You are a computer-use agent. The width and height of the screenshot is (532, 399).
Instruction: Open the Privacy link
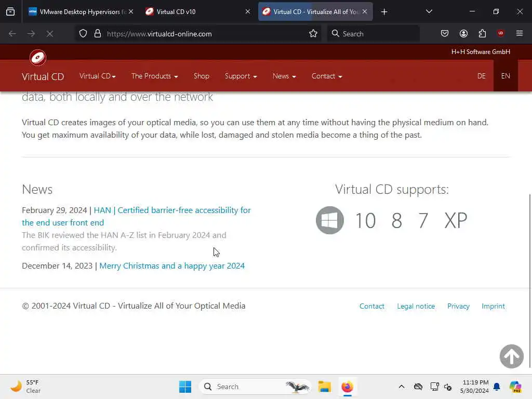click(x=458, y=306)
